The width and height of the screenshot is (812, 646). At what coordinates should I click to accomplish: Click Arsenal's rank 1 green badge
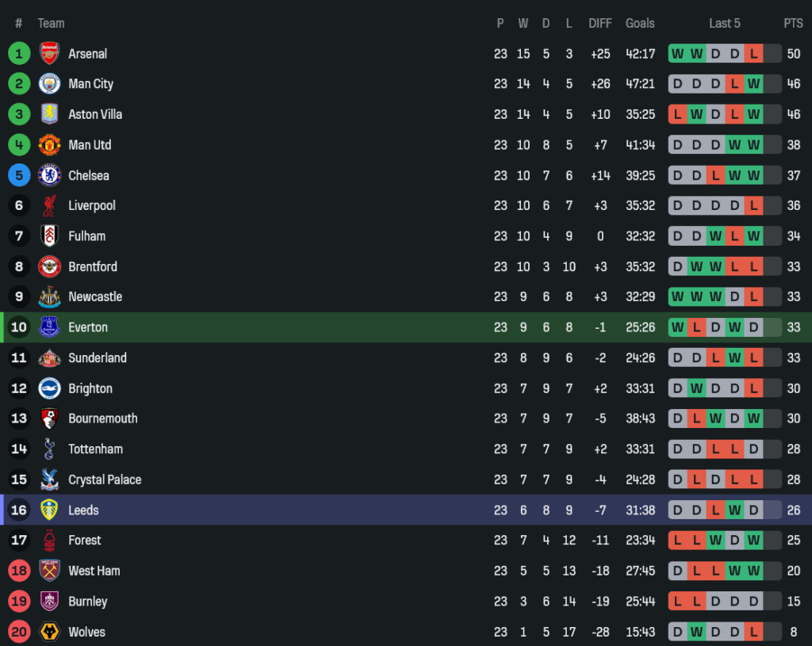tap(19, 53)
